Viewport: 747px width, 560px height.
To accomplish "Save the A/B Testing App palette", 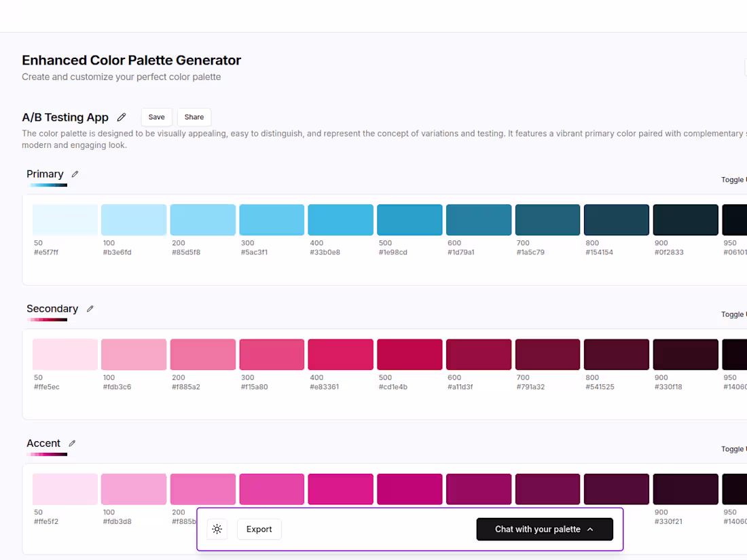I will click(x=156, y=117).
